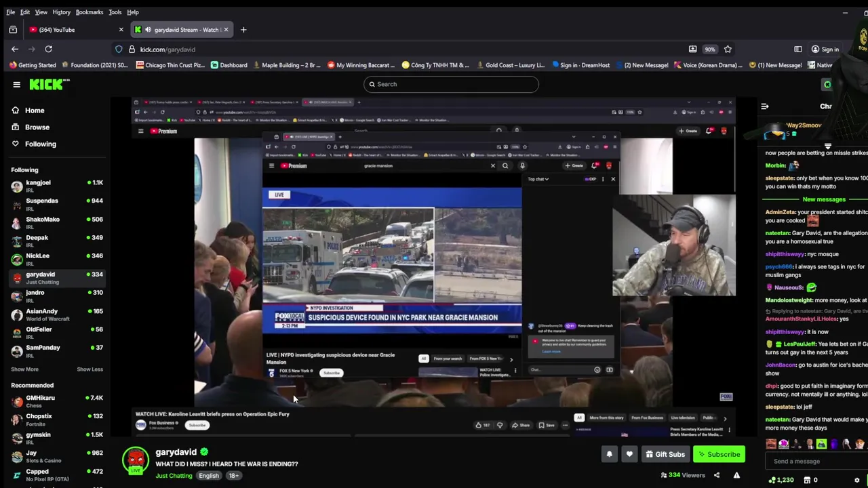The image size is (868, 488).
Task: Click the green Subscribe button
Action: point(719,454)
